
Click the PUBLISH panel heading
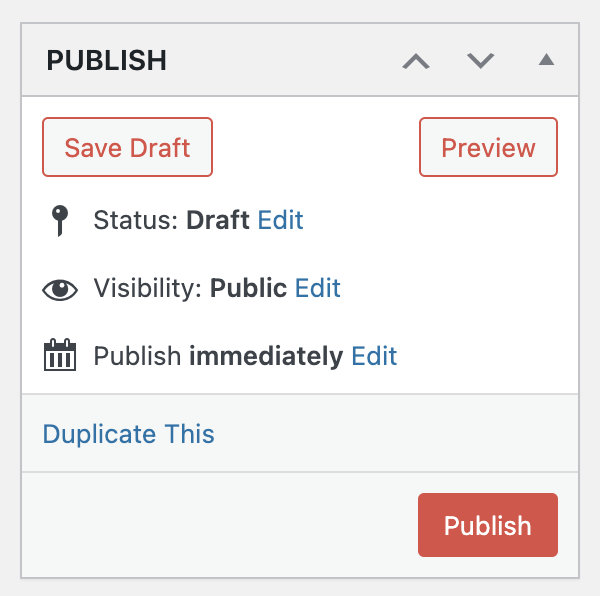click(x=107, y=60)
